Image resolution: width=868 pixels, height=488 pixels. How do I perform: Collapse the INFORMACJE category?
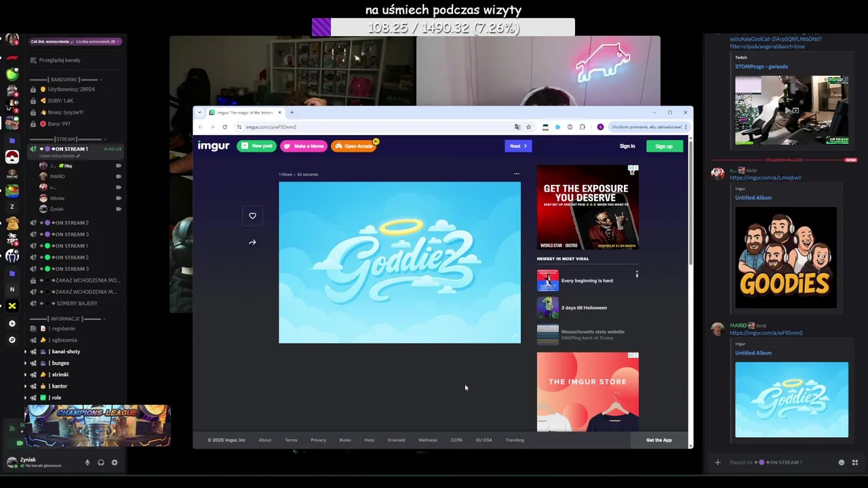[66, 319]
